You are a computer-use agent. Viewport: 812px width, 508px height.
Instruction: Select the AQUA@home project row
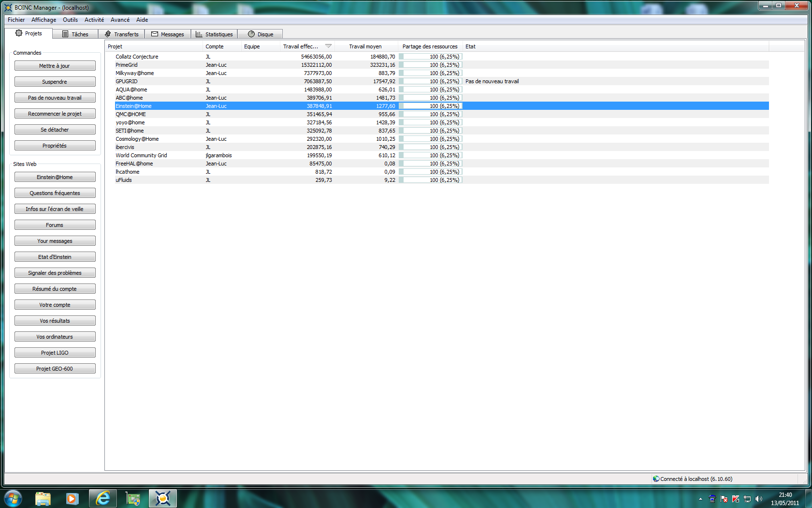442,90
